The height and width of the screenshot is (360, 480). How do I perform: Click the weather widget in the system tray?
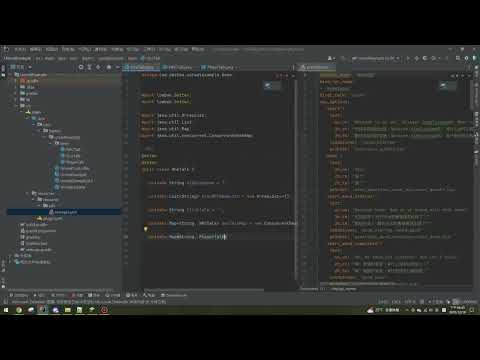pyautogui.click(x=383, y=310)
